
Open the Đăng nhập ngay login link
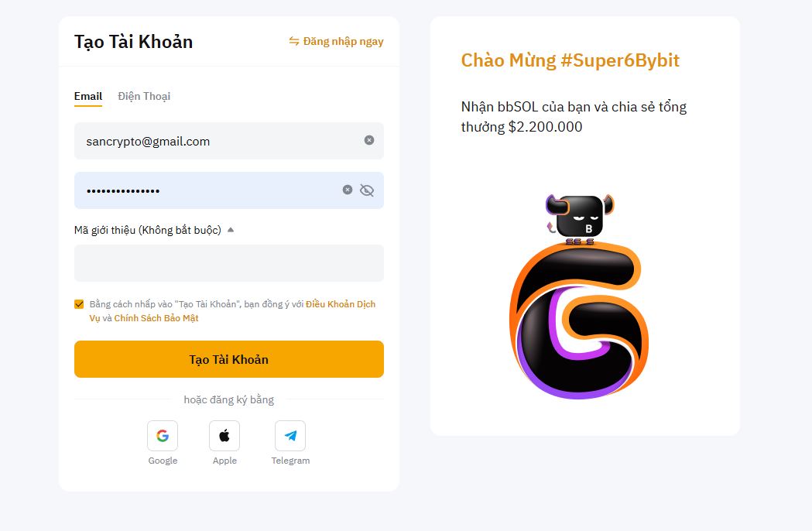(343, 42)
